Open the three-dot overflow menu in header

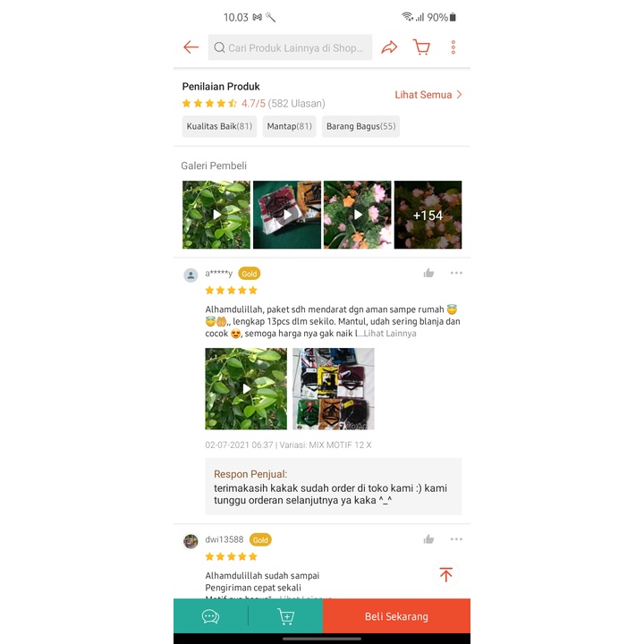(x=453, y=47)
